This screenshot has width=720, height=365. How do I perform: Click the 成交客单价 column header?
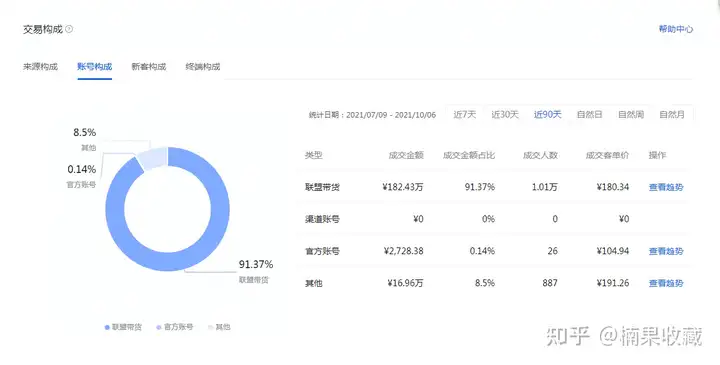607,155
